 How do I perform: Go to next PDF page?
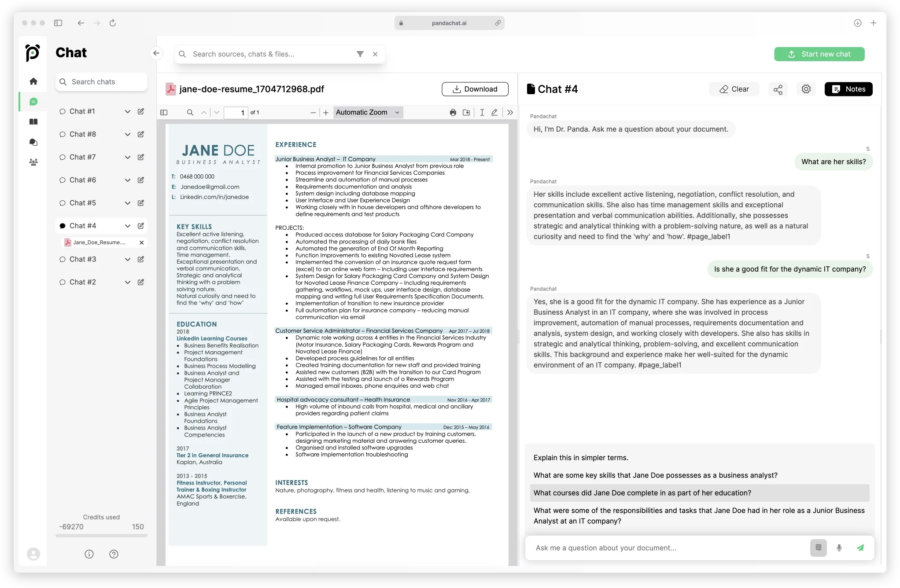[x=217, y=113]
